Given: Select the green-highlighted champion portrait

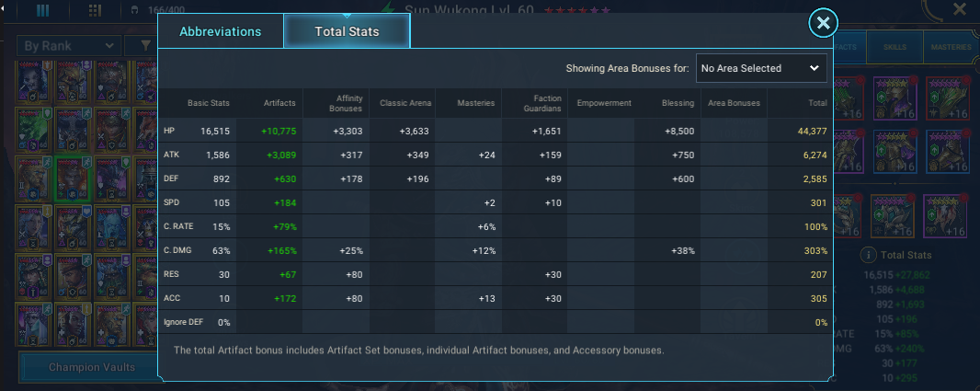Looking at the screenshot, I should pos(74,178).
